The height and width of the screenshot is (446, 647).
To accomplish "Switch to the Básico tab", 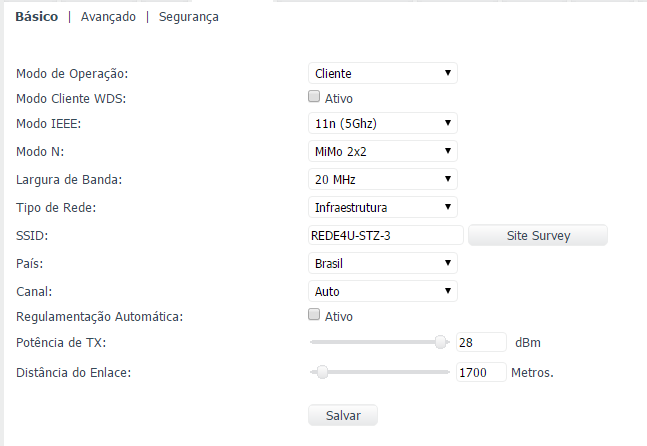I will [x=37, y=17].
